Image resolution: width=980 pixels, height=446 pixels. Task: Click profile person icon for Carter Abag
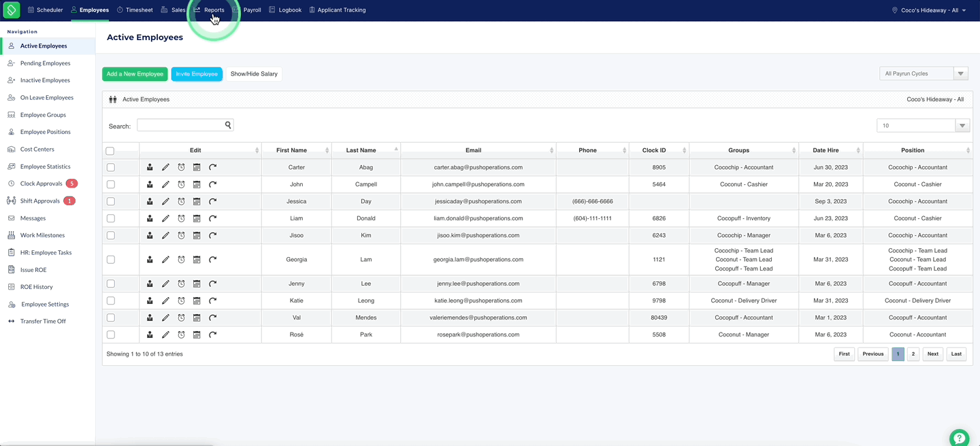click(150, 167)
